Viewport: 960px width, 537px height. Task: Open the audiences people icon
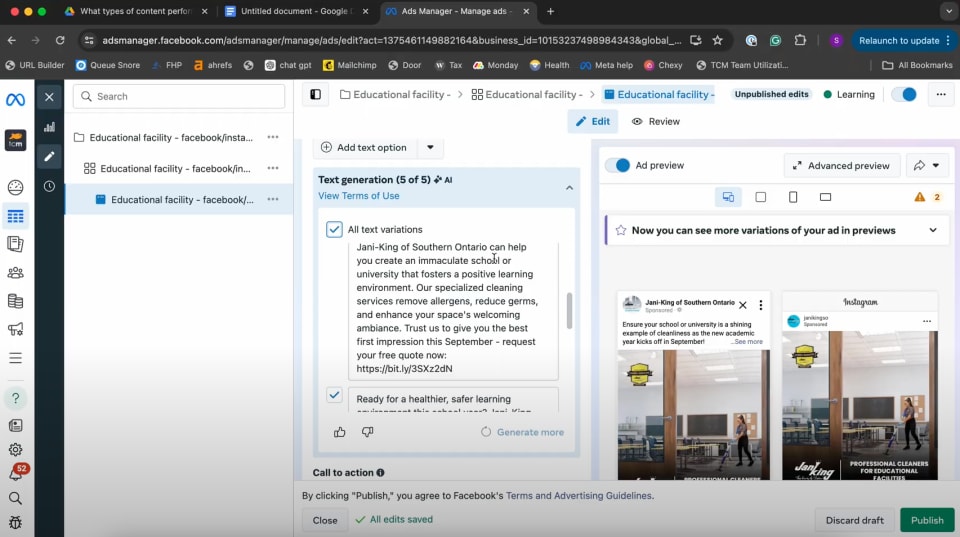point(15,272)
